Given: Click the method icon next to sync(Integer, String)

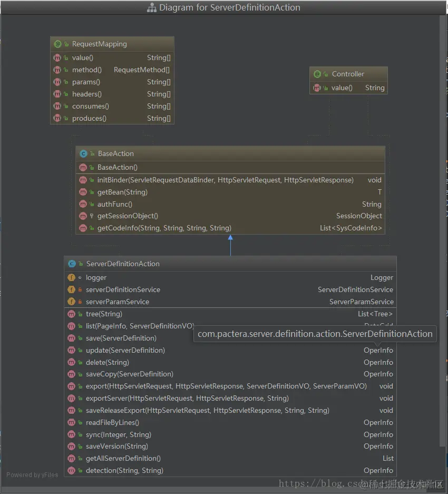Looking at the screenshot, I should (72, 435).
